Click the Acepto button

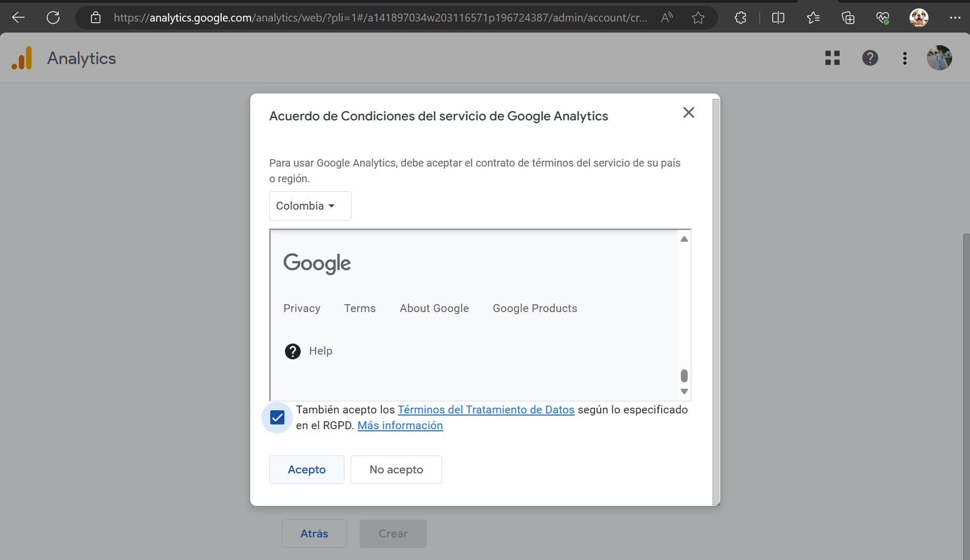[x=307, y=470]
